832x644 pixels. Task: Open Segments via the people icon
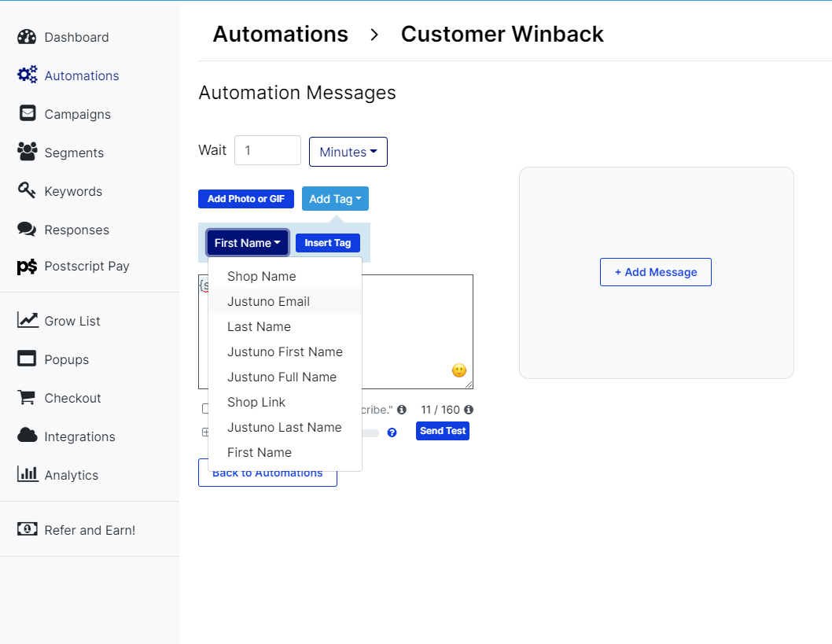pos(28,152)
